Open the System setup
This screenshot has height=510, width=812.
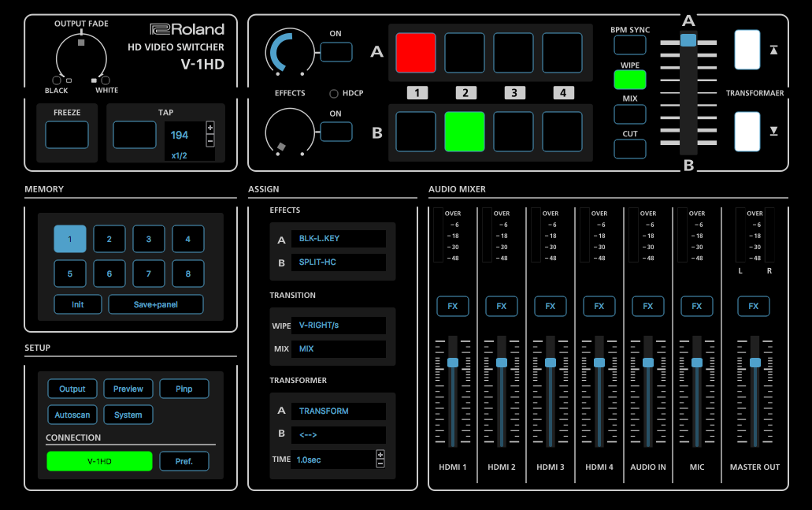click(x=128, y=415)
